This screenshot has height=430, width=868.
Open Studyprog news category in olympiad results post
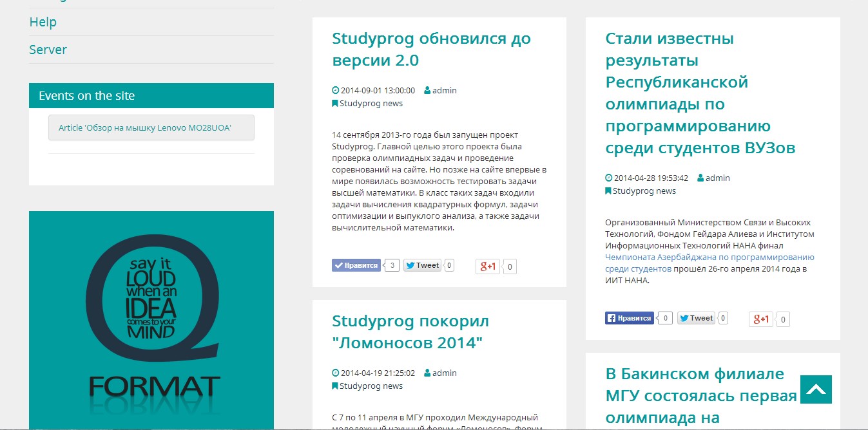point(644,191)
